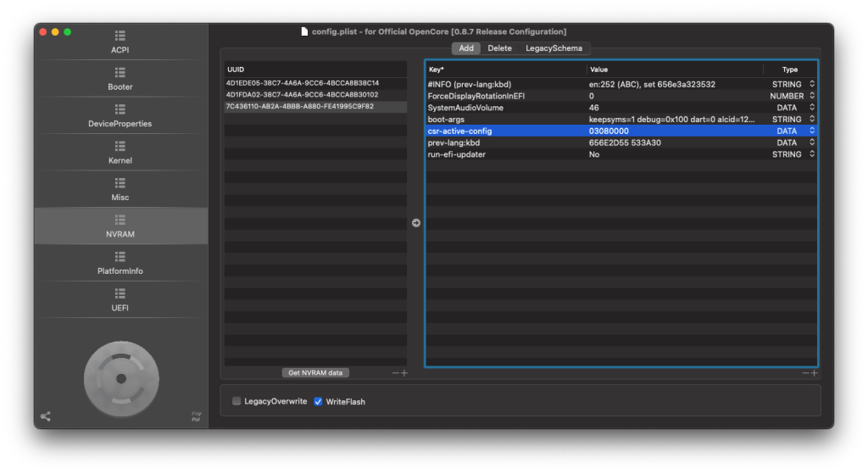Open the ACPI section in sidebar

pyautogui.click(x=120, y=42)
